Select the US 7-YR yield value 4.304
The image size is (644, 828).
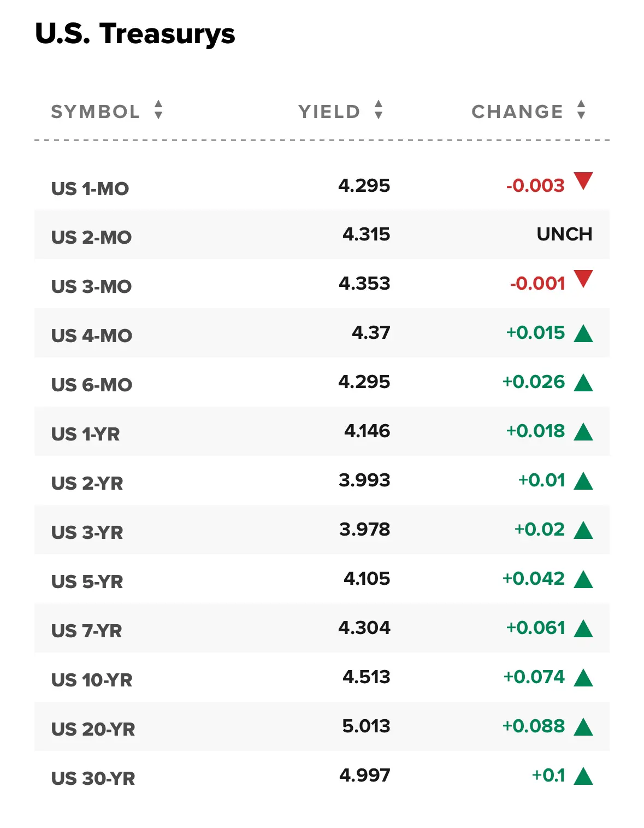pos(364,627)
